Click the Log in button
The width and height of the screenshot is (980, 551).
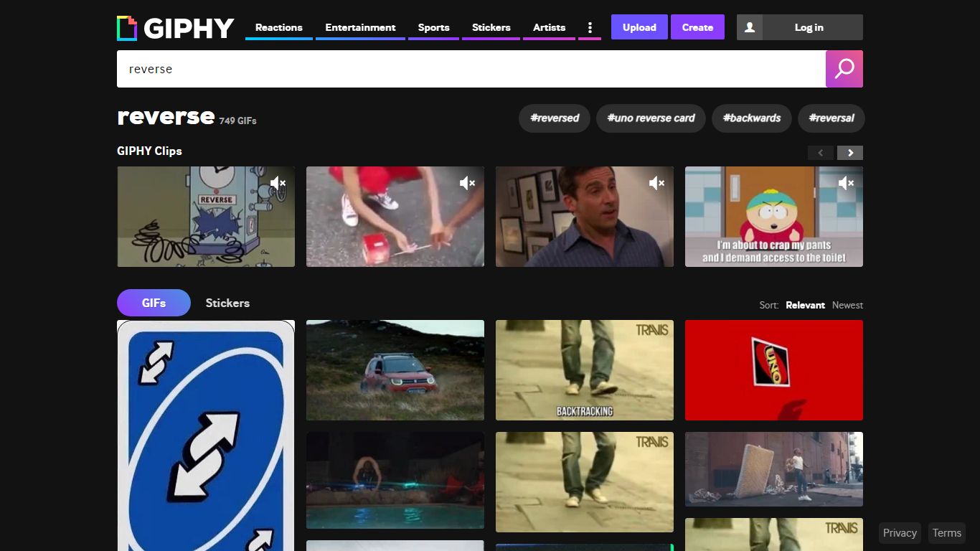coord(809,27)
